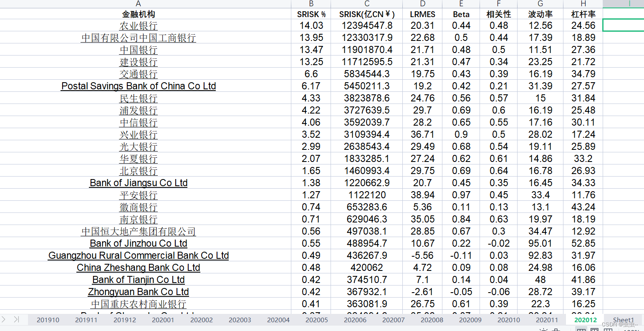Open the 浦发银行 link
Image resolution: width=644 pixels, height=331 pixels.
pos(139,111)
